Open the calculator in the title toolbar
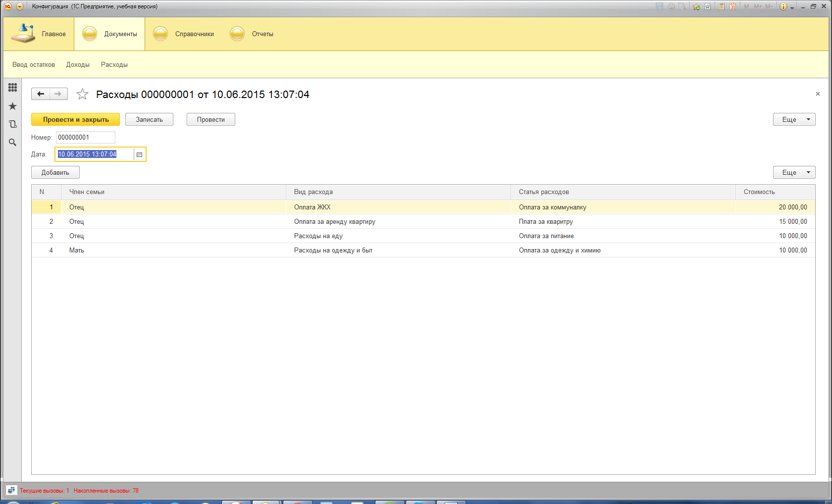 tap(722, 6)
